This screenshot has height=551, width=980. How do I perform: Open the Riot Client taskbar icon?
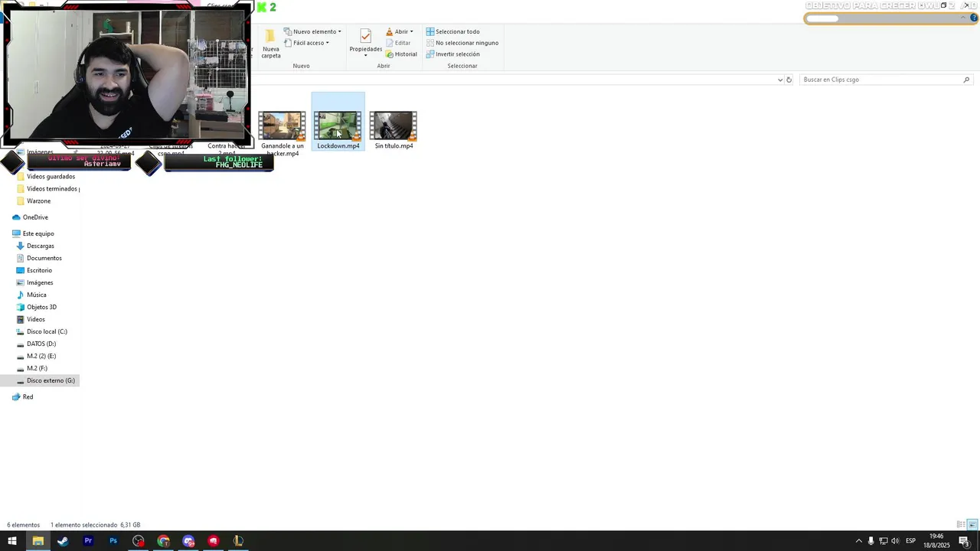tap(214, 541)
